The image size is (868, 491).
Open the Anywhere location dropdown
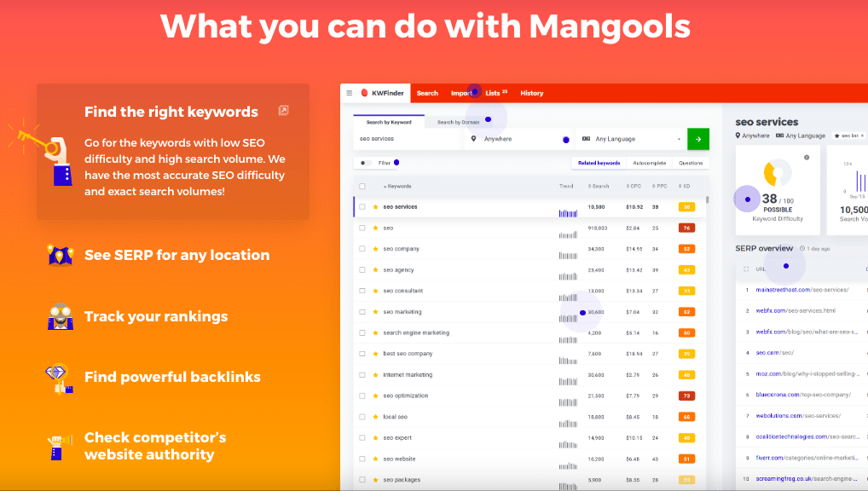point(520,139)
